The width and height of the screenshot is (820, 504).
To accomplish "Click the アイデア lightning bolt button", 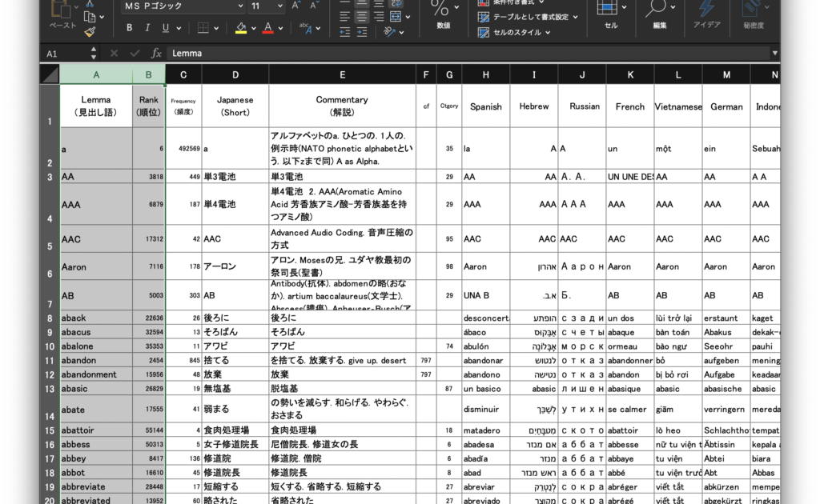I will [x=706, y=14].
